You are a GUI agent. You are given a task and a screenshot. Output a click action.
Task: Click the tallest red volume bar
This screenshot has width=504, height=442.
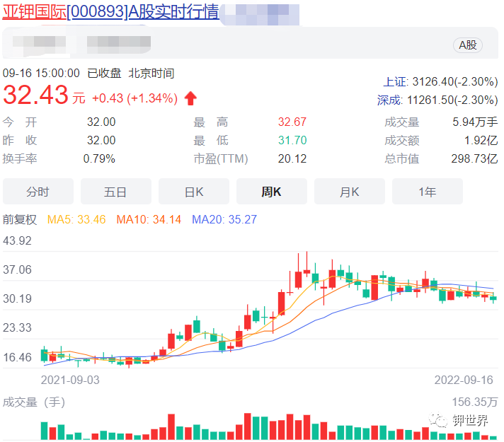tap(248, 426)
